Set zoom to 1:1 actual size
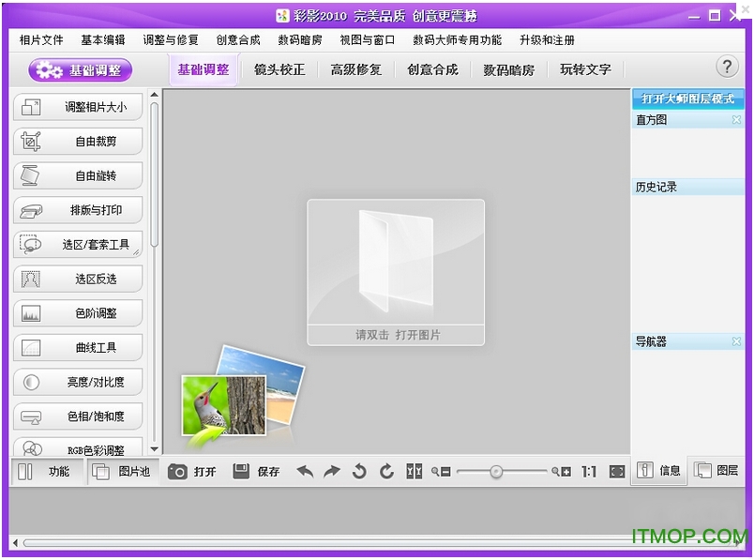 click(x=589, y=472)
